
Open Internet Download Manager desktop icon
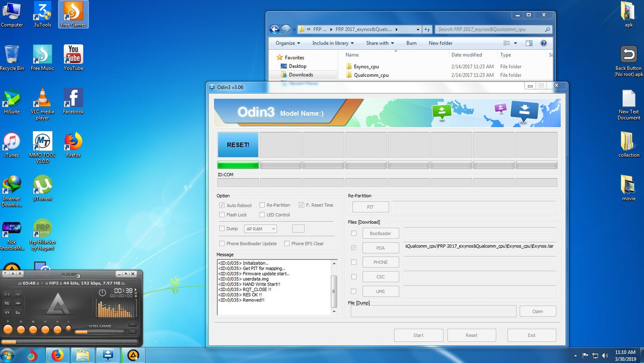[x=12, y=191]
